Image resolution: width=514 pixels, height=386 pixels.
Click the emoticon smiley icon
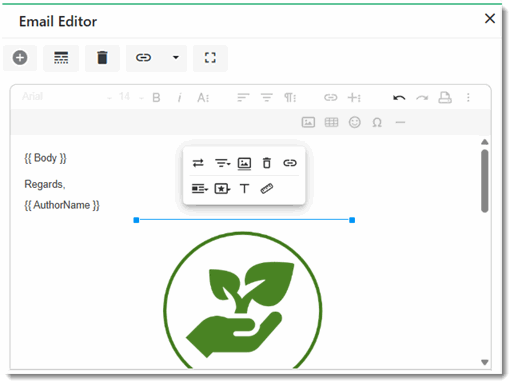[355, 122]
